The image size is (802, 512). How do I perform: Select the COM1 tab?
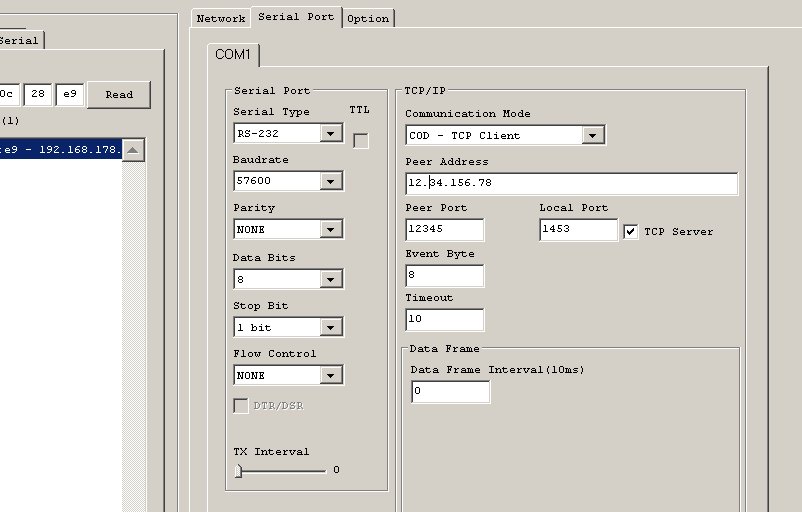pos(235,54)
